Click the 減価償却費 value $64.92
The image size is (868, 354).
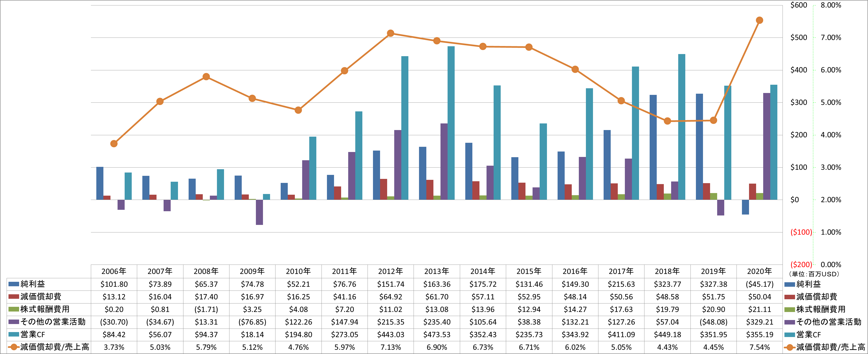pyautogui.click(x=390, y=297)
